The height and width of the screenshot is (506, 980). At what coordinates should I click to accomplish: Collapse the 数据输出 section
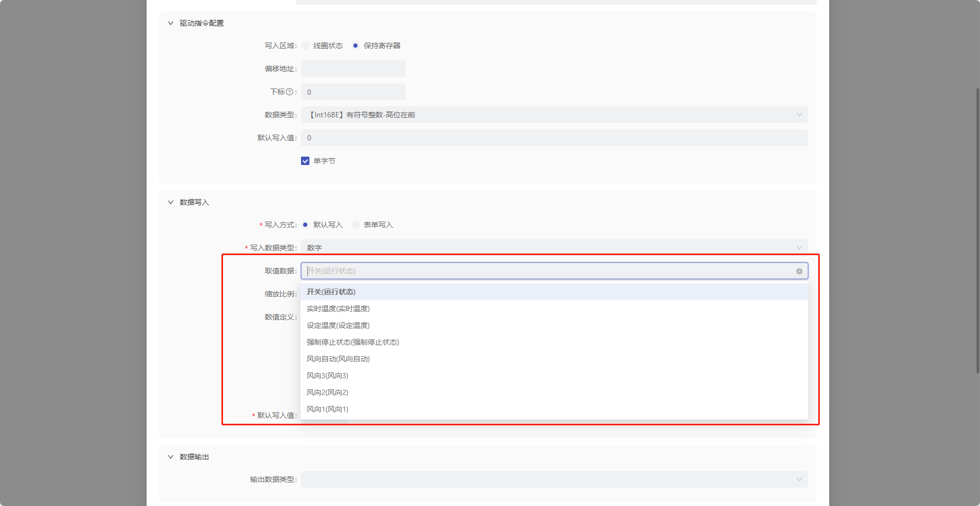coord(171,457)
